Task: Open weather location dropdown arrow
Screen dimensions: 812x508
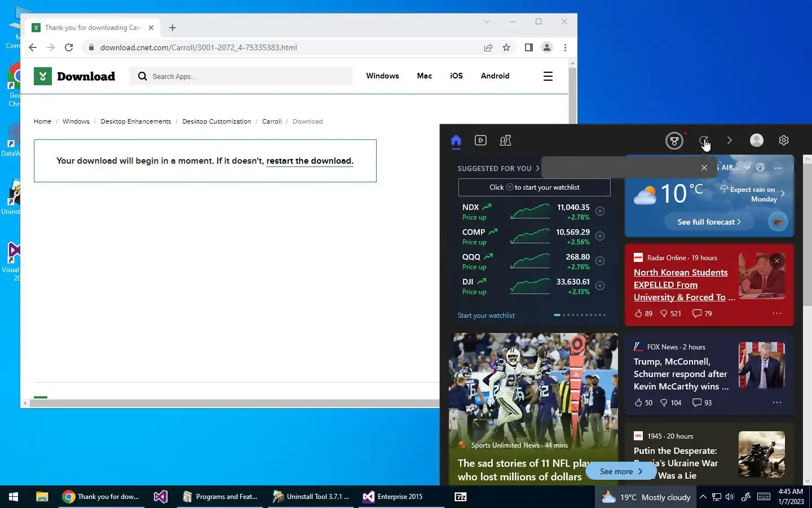Action: [x=747, y=167]
